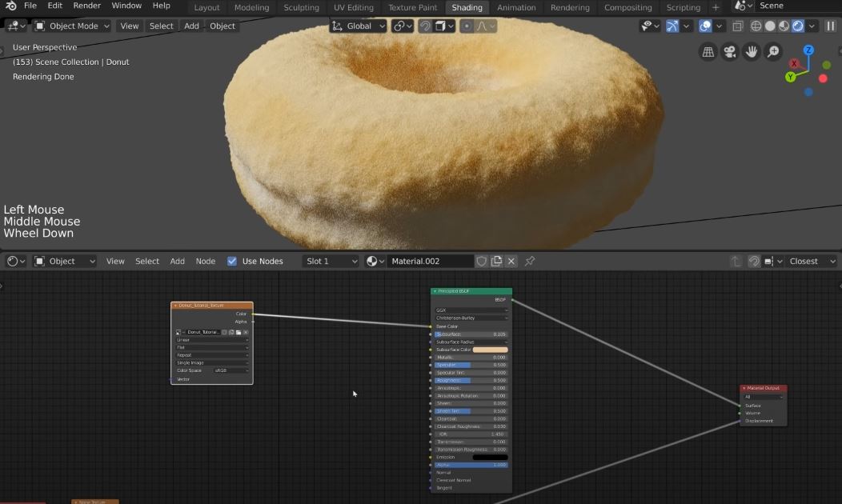Click the X axis on navigation gizmo
Screen dimensions: 842x504
click(x=794, y=63)
